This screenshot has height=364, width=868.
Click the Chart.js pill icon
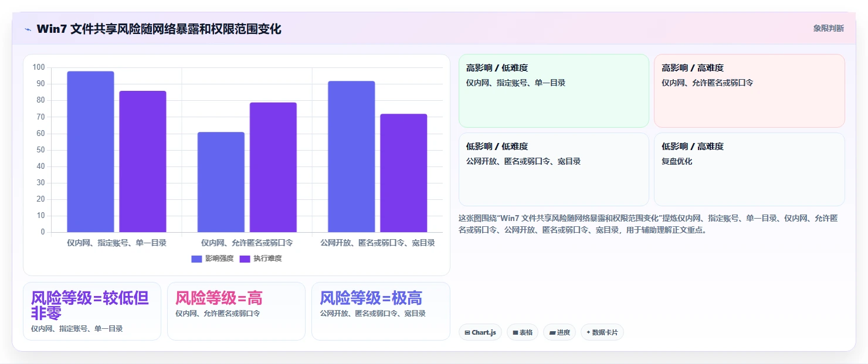[x=467, y=332]
